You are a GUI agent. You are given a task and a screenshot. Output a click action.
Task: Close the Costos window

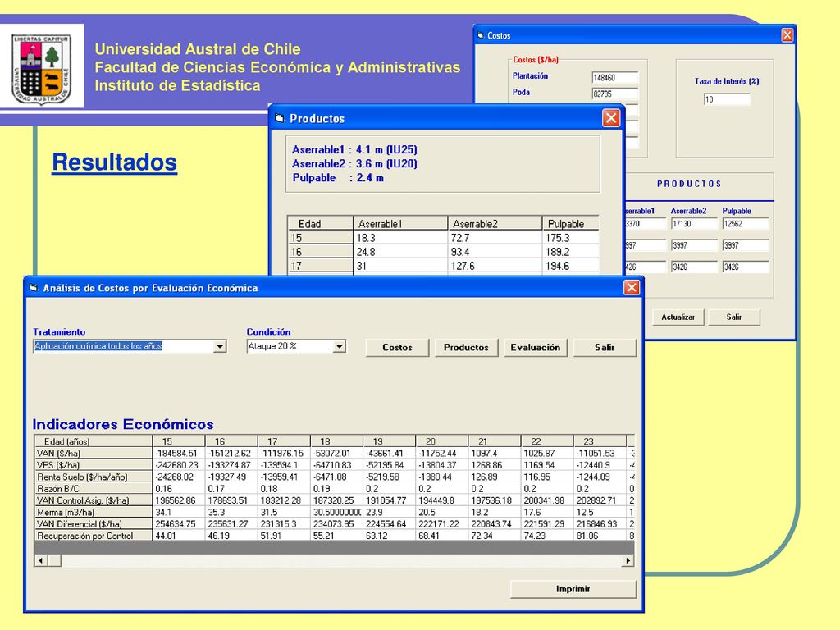pos(787,35)
